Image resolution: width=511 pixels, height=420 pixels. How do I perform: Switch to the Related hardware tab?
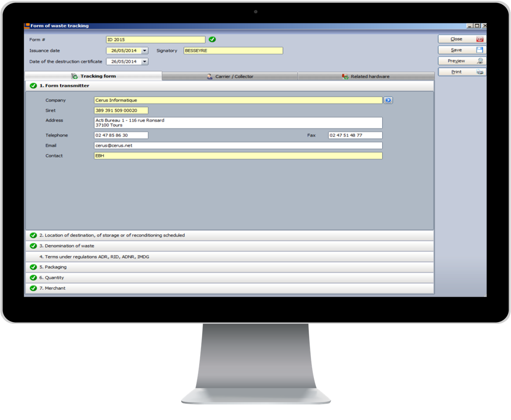coord(366,76)
